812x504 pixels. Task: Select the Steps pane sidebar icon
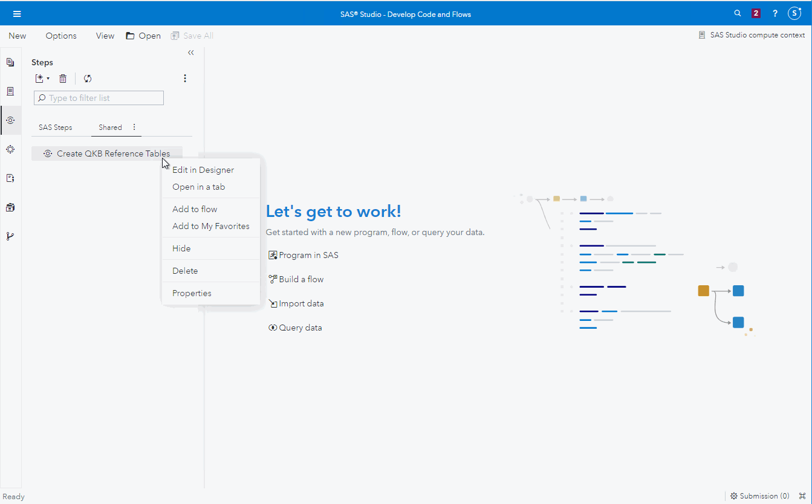(x=10, y=120)
